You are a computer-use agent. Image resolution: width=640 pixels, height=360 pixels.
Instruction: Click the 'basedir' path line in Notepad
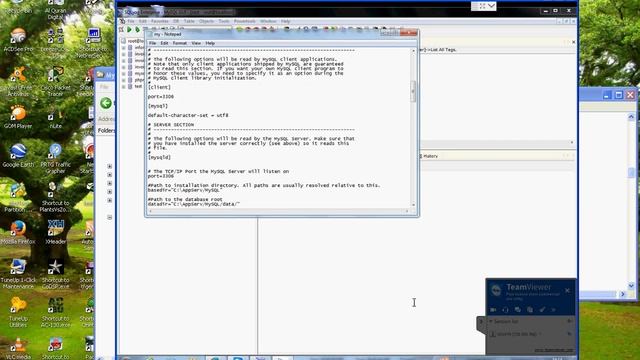pyautogui.click(x=185, y=190)
